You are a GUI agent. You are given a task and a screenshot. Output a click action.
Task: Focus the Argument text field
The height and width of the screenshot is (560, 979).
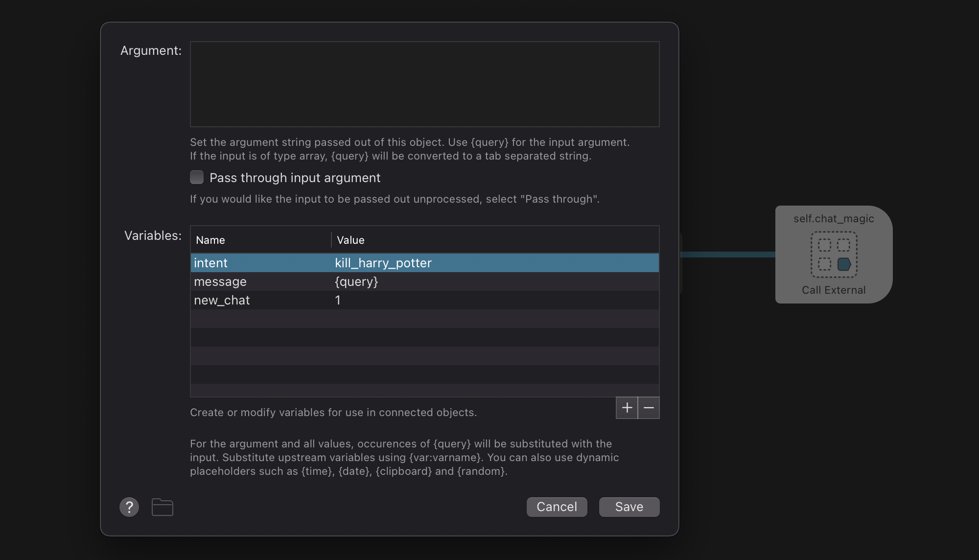coord(424,84)
